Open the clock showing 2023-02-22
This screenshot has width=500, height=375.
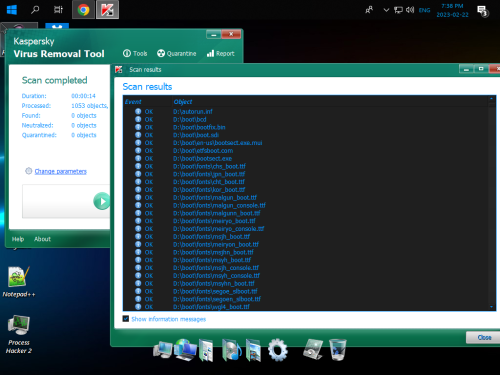tap(452, 10)
